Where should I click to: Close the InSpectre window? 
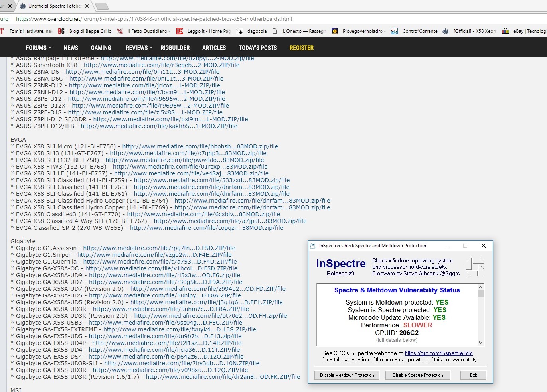coord(484,246)
